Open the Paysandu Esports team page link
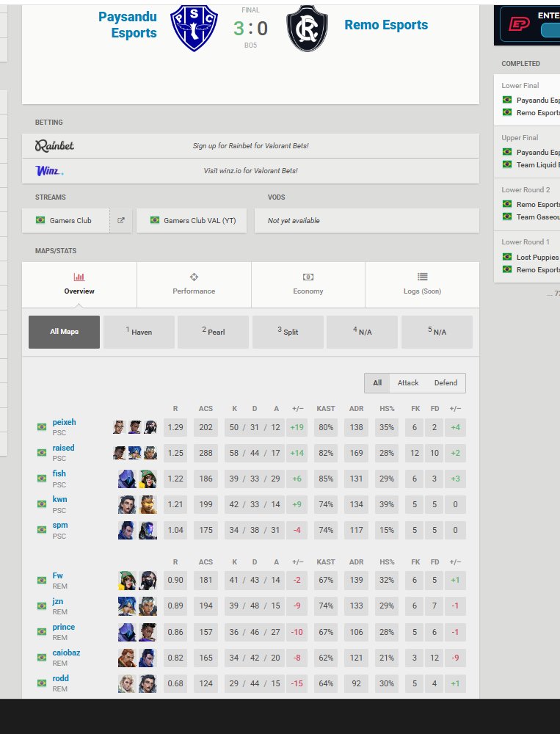 (x=128, y=25)
